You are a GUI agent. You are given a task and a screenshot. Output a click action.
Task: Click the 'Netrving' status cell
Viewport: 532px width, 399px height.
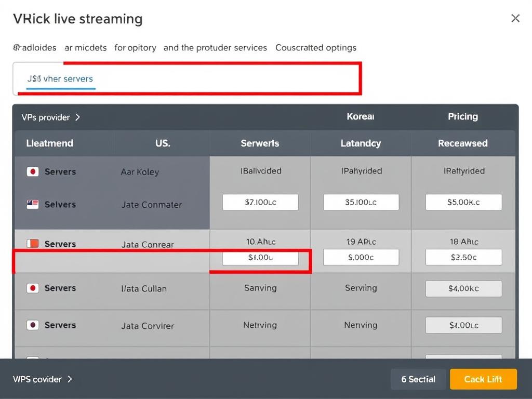pyautogui.click(x=260, y=325)
